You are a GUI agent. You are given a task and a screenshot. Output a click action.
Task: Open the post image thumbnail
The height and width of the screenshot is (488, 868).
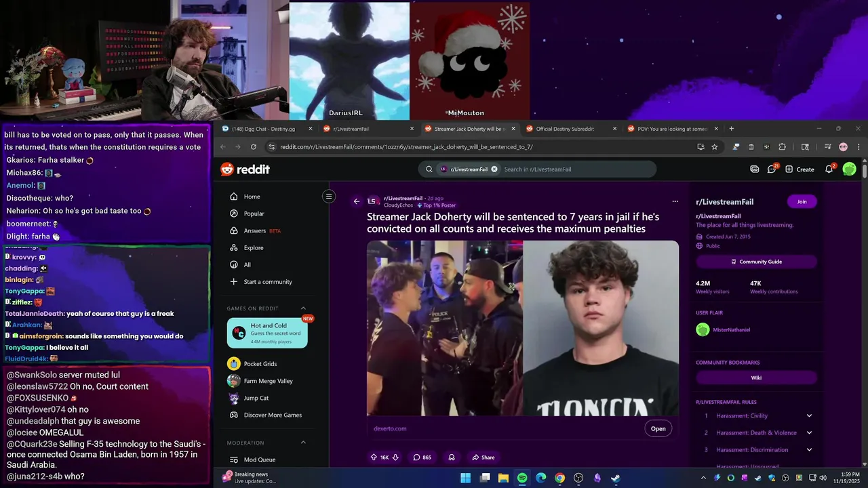tap(523, 328)
